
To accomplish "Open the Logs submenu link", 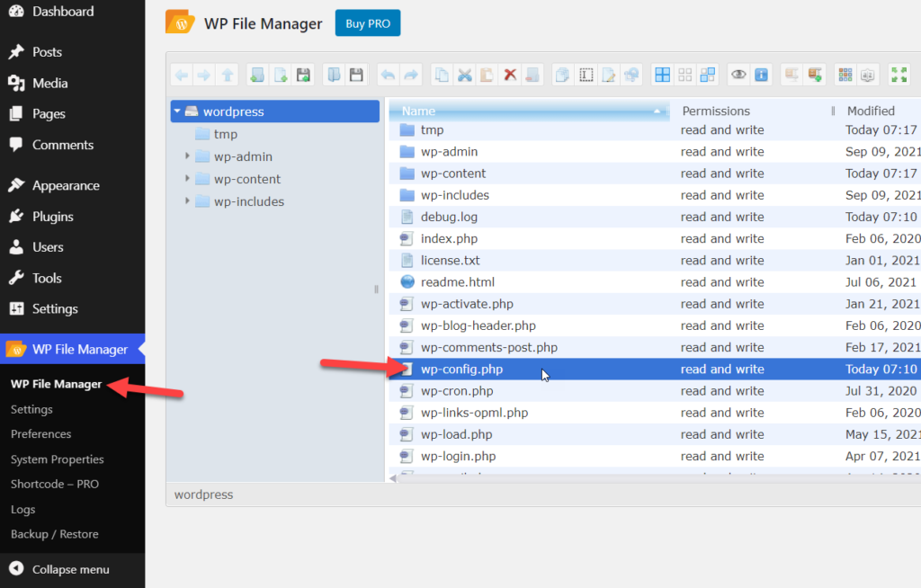I will coord(22,509).
